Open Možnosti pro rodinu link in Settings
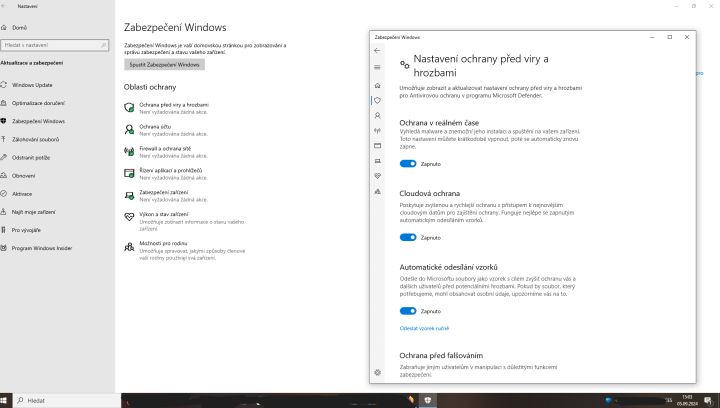The width and height of the screenshot is (720, 408). pos(163,243)
